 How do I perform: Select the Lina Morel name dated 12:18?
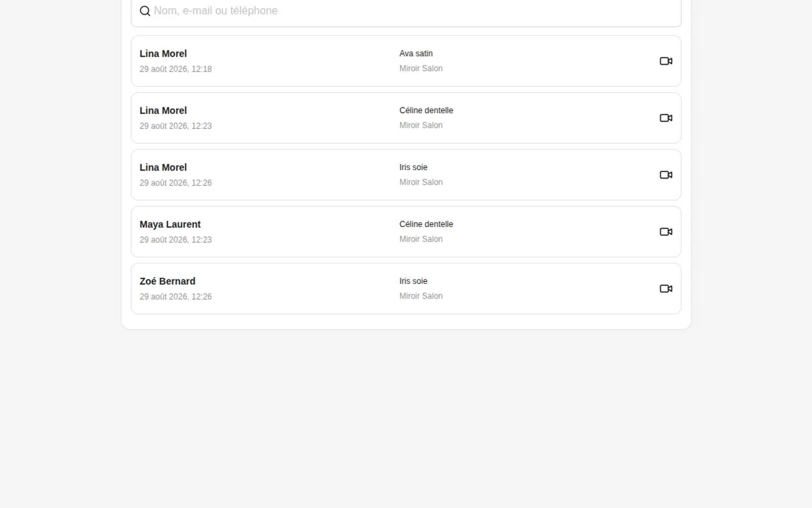click(x=163, y=54)
